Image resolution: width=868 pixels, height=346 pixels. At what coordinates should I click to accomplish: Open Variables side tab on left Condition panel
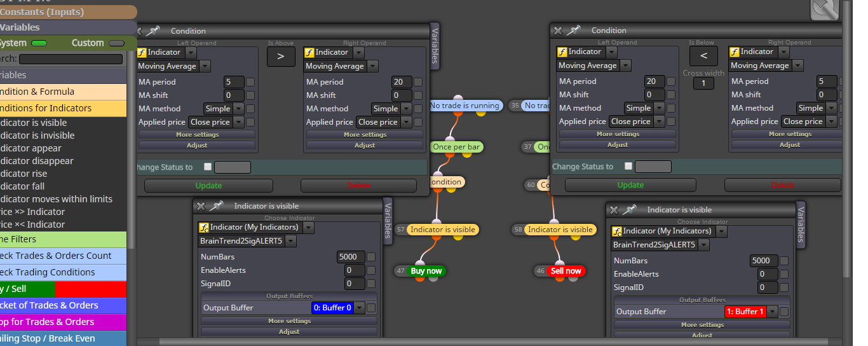[435, 46]
